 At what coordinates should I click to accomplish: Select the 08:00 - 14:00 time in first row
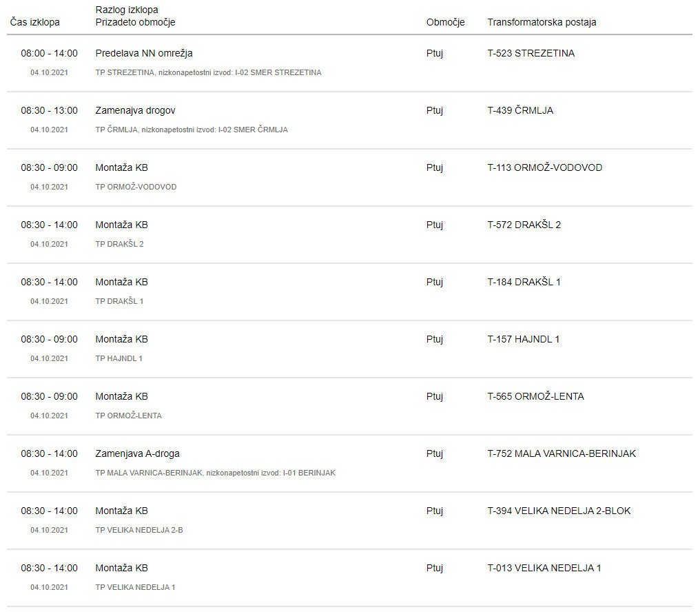[x=49, y=53]
